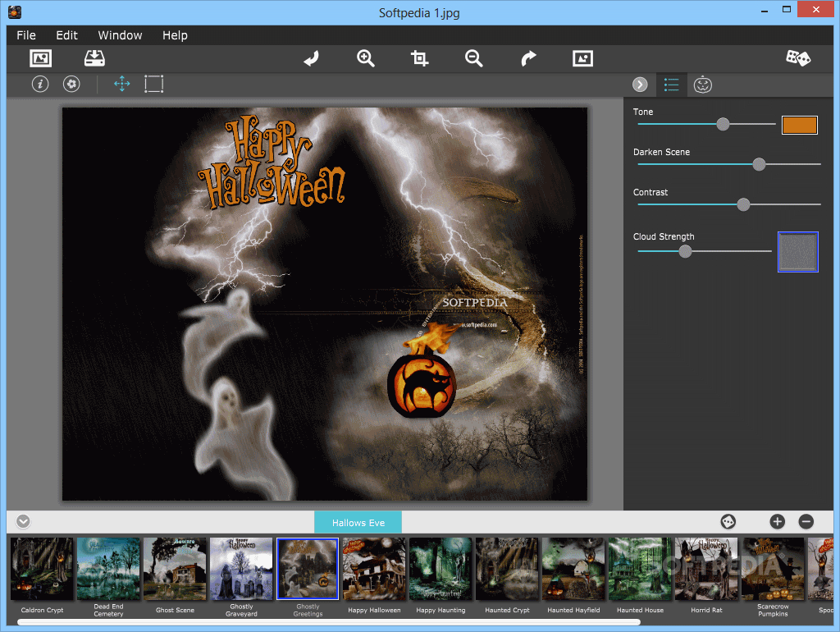
Task: Open the Help menu
Action: pyautogui.click(x=176, y=35)
